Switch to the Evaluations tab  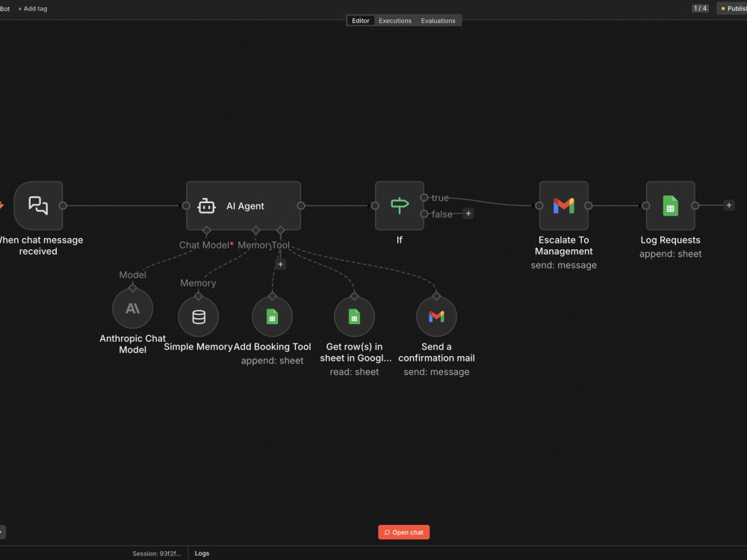tap(438, 20)
